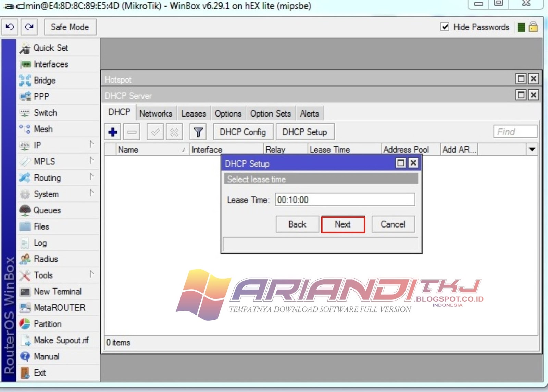This screenshot has width=548, height=392.
Task: Sort by the Address Pool column header
Action: (x=411, y=150)
